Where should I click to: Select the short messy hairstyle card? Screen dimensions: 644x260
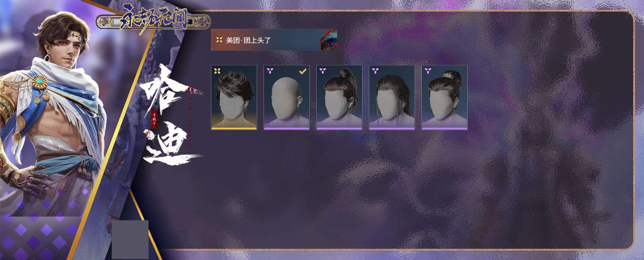tap(234, 97)
